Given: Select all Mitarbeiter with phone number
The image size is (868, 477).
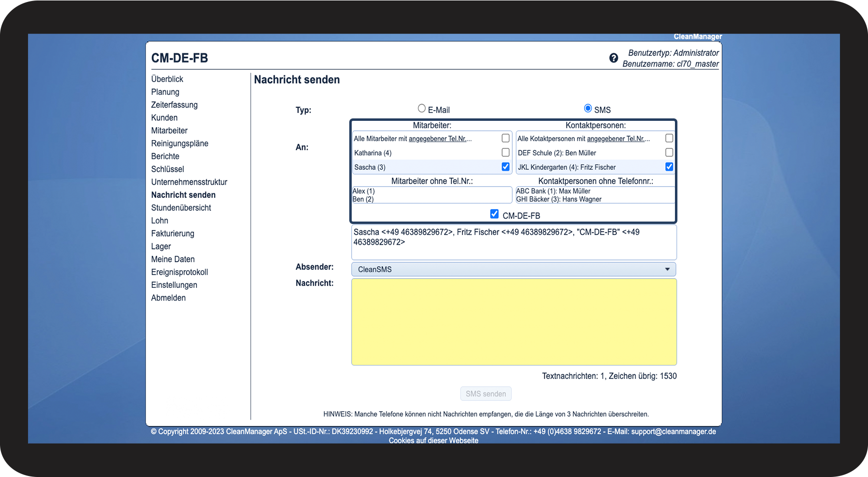Looking at the screenshot, I should point(505,139).
